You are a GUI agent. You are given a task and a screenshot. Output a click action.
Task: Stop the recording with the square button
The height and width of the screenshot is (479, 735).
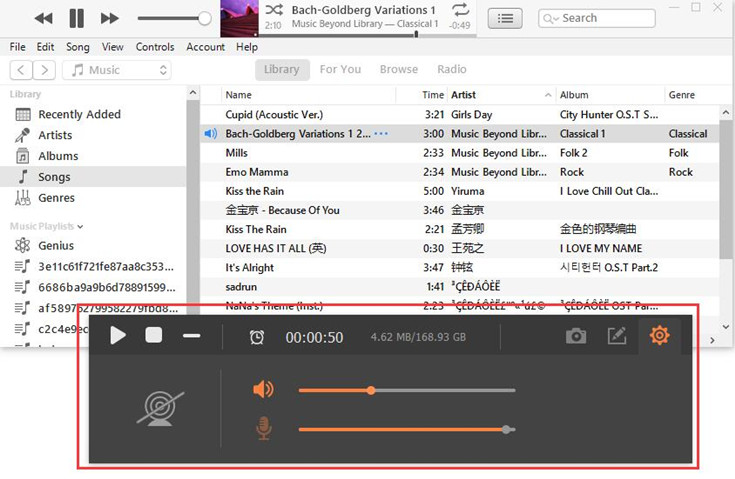click(x=154, y=335)
